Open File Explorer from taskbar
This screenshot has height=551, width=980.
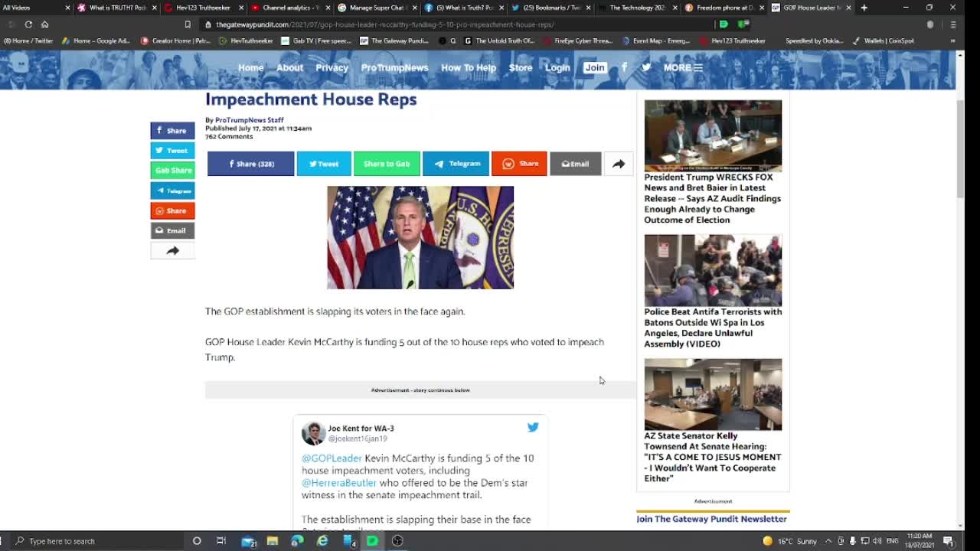click(x=272, y=541)
